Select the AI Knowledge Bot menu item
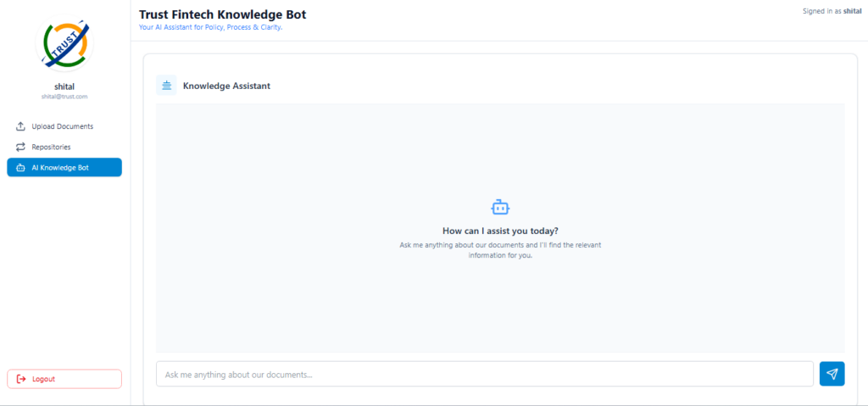This screenshot has width=868, height=406. tap(64, 168)
